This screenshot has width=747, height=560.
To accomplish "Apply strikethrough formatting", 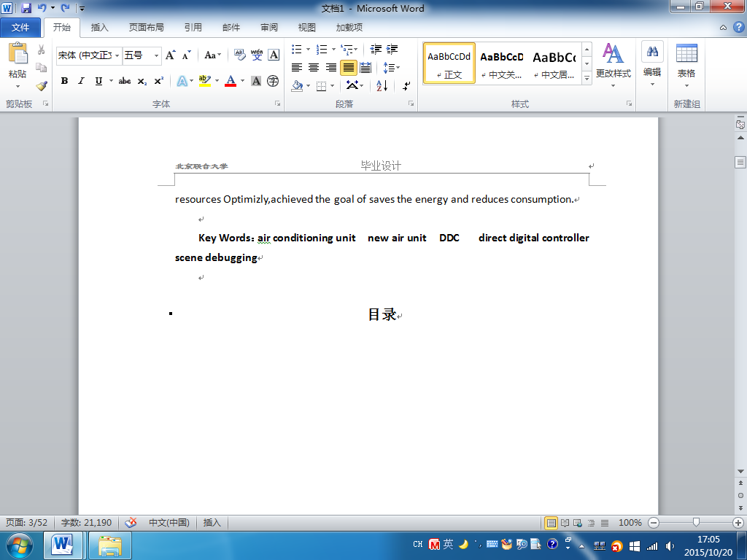I will (125, 82).
